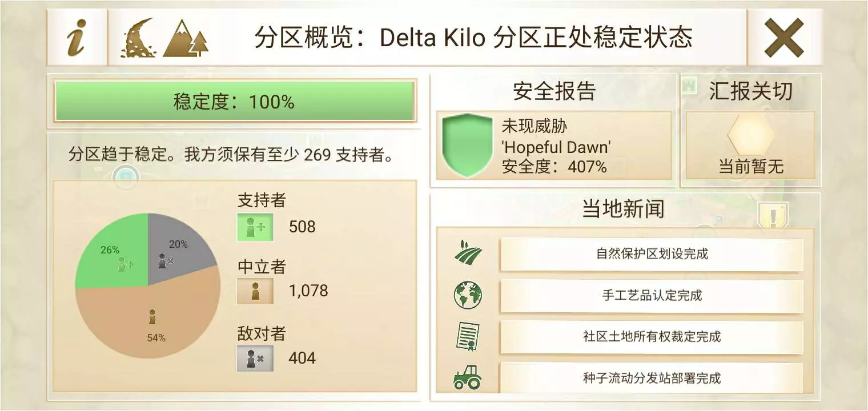This screenshot has width=868, height=411.
Task: Click the certificate document news icon
Action: [x=468, y=336]
